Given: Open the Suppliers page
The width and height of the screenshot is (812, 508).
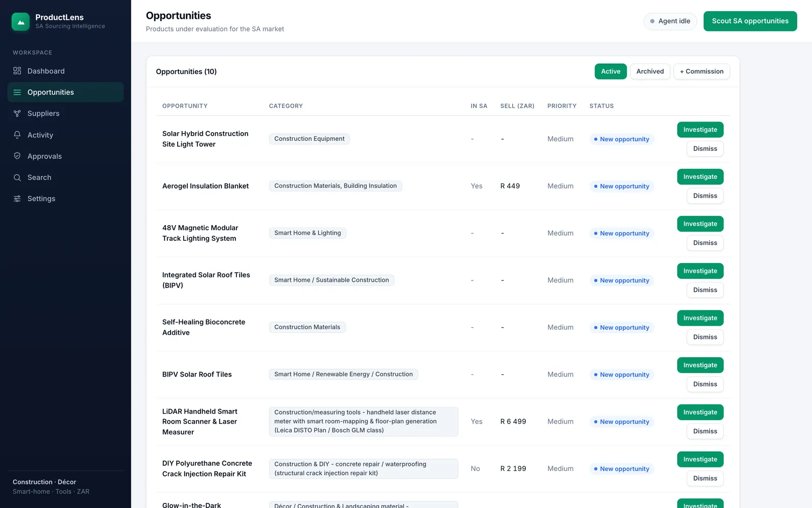Looking at the screenshot, I should tap(65, 113).
